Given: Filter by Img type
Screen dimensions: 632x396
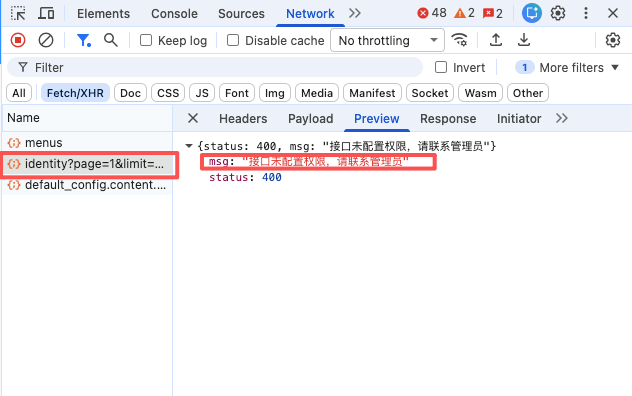Looking at the screenshot, I should 274,93.
